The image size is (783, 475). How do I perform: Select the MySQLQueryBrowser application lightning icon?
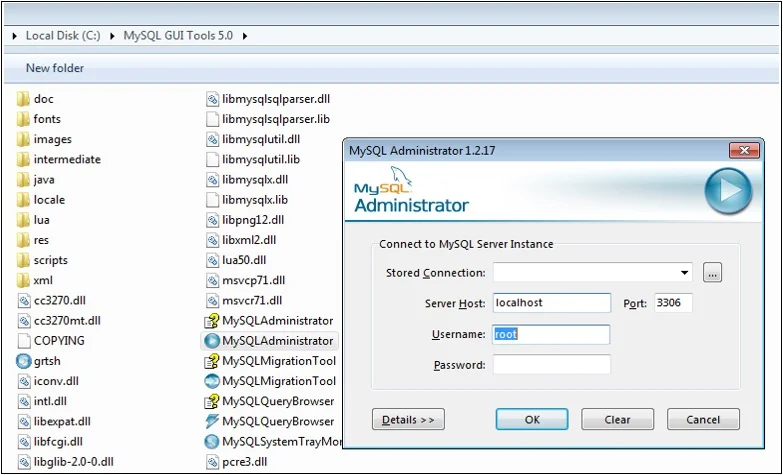(x=212, y=422)
